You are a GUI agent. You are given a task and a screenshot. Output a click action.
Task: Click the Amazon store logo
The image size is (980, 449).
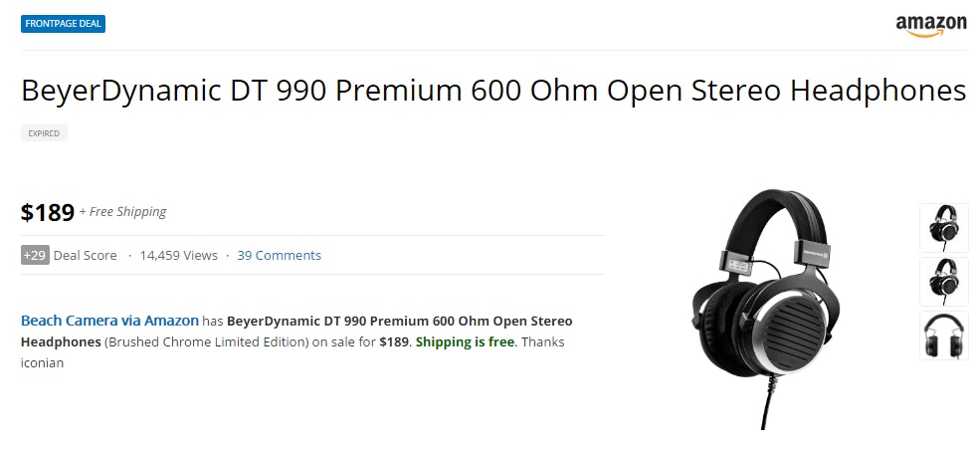tap(930, 26)
